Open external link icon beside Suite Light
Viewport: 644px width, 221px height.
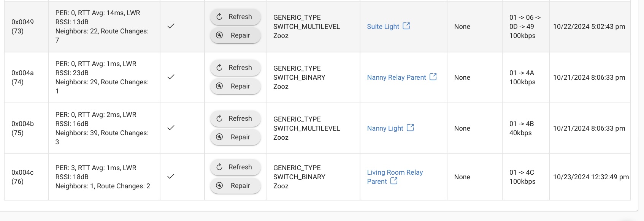tap(406, 26)
